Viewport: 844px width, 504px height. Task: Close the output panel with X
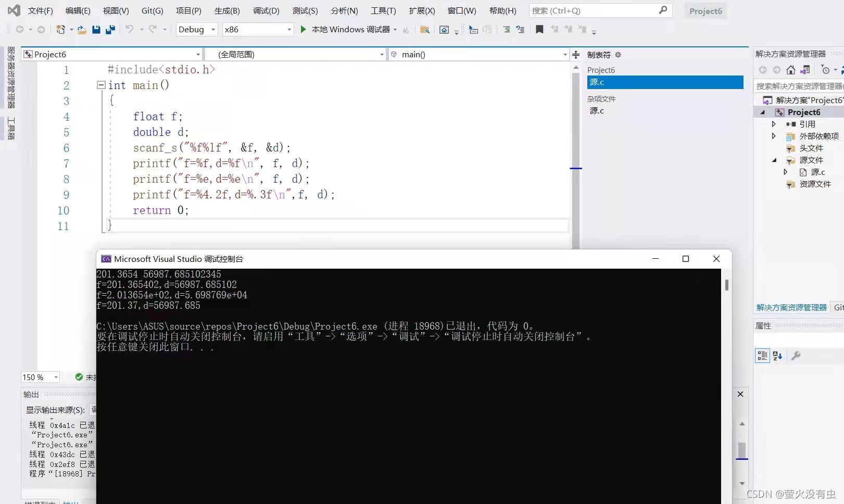pos(740,394)
